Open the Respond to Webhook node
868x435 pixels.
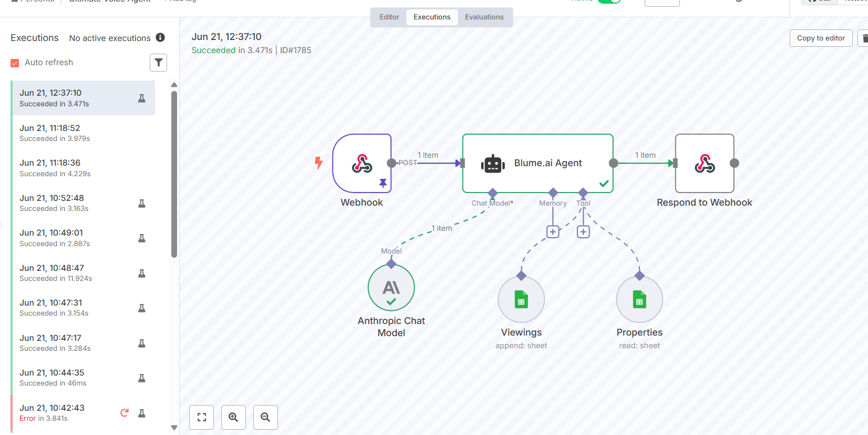[705, 163]
